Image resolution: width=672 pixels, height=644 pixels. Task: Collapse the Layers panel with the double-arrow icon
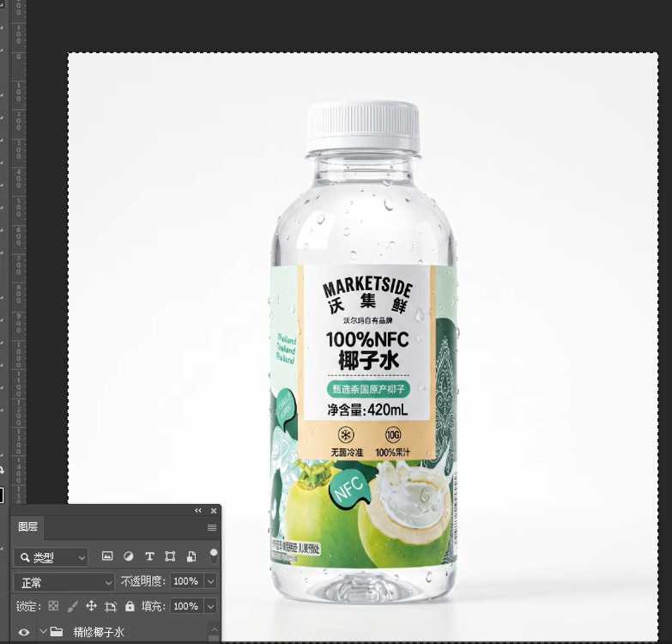tap(197, 510)
